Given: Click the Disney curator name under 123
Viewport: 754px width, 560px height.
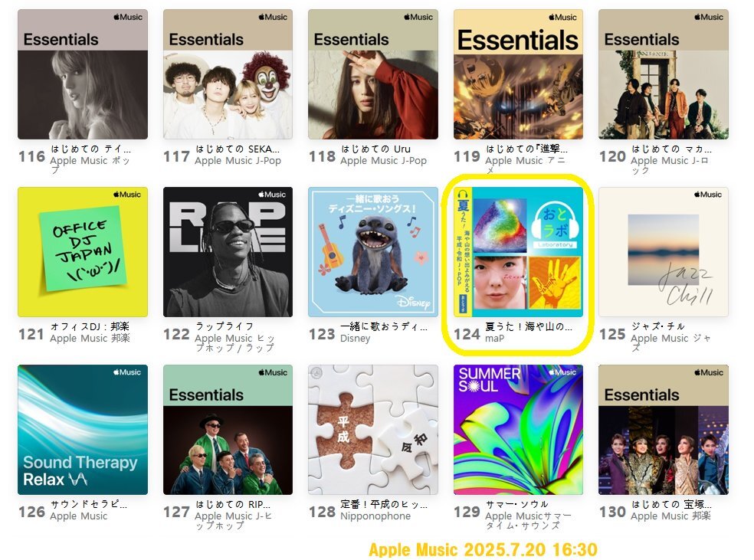Looking at the screenshot, I should point(356,339).
